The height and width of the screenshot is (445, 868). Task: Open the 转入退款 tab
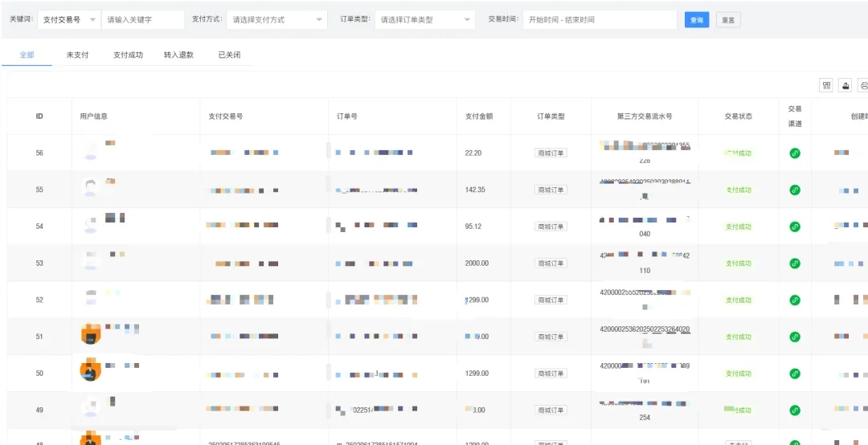tap(178, 55)
